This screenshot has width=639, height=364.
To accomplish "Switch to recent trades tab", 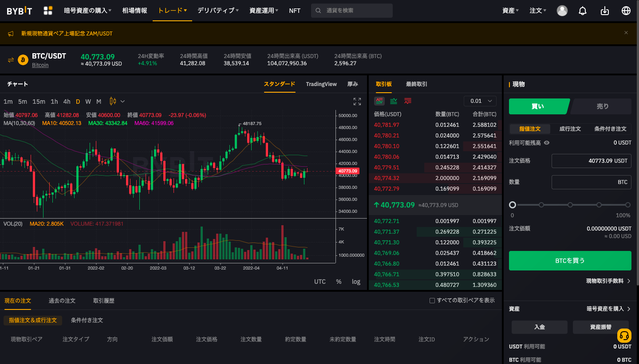I will (x=417, y=84).
